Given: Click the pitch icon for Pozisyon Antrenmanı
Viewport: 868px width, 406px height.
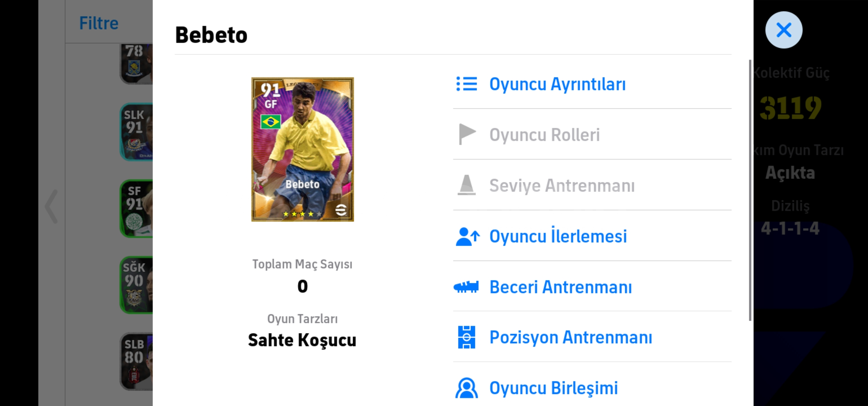Looking at the screenshot, I should pyautogui.click(x=466, y=337).
